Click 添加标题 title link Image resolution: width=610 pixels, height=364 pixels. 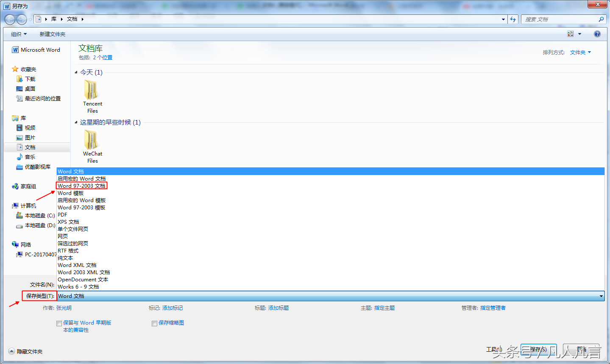[x=279, y=308]
